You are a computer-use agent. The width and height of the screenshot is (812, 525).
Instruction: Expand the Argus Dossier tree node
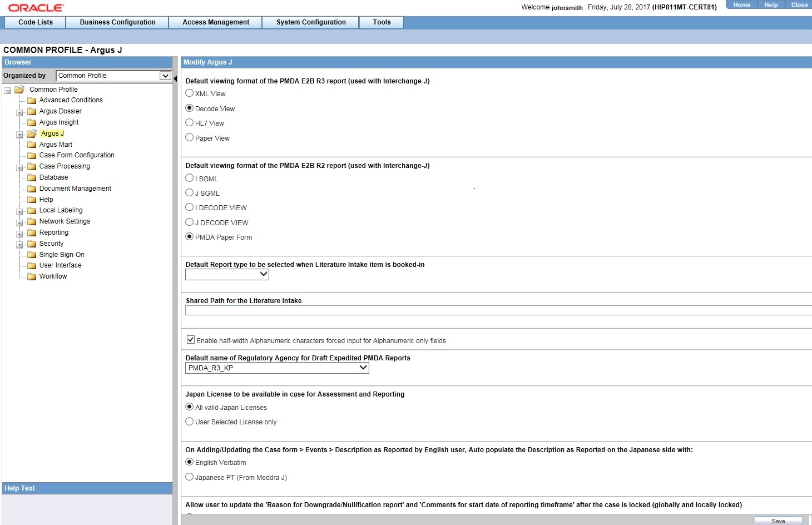pos(19,112)
